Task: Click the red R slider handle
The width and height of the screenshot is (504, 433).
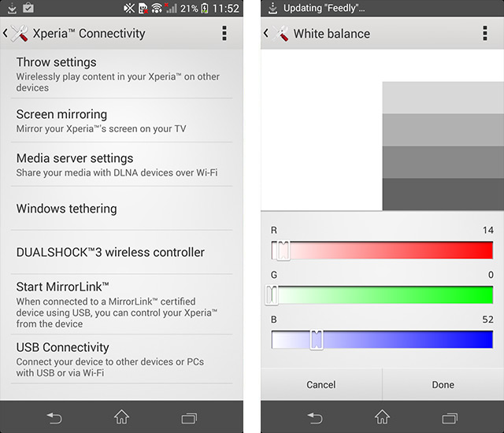Action: (283, 250)
